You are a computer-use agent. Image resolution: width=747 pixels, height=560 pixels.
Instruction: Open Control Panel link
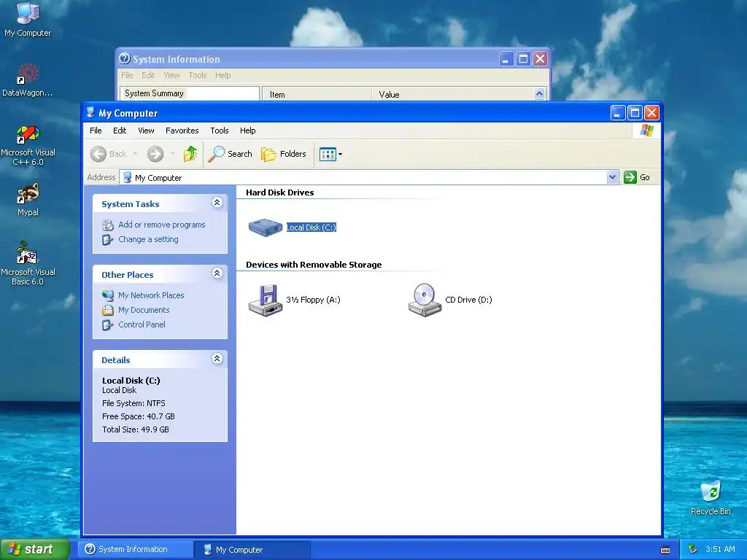[142, 324]
